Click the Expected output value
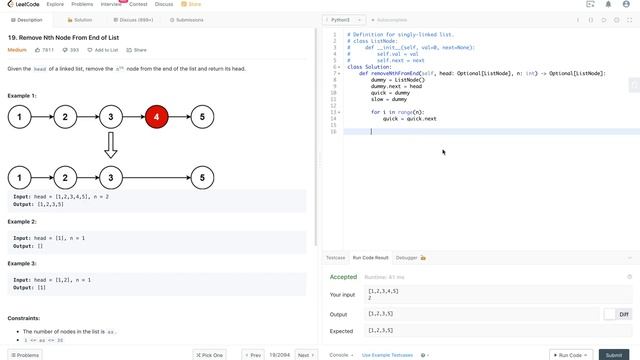 (380, 331)
